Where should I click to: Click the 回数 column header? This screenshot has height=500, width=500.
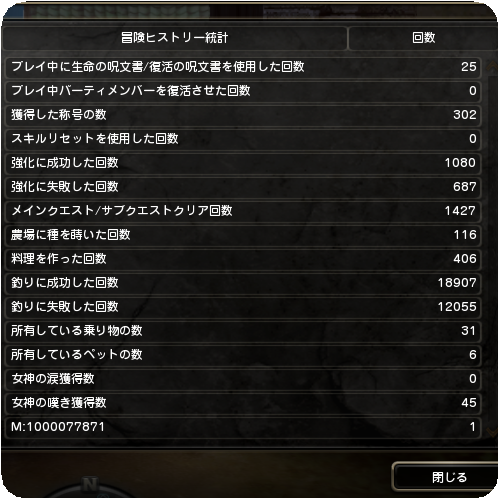[423, 38]
